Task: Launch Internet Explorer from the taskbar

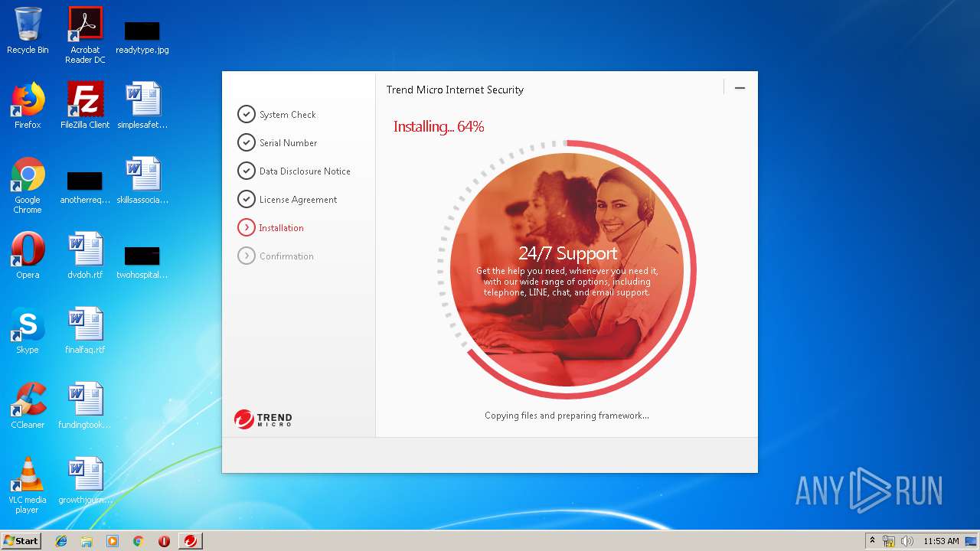Action: point(61,541)
